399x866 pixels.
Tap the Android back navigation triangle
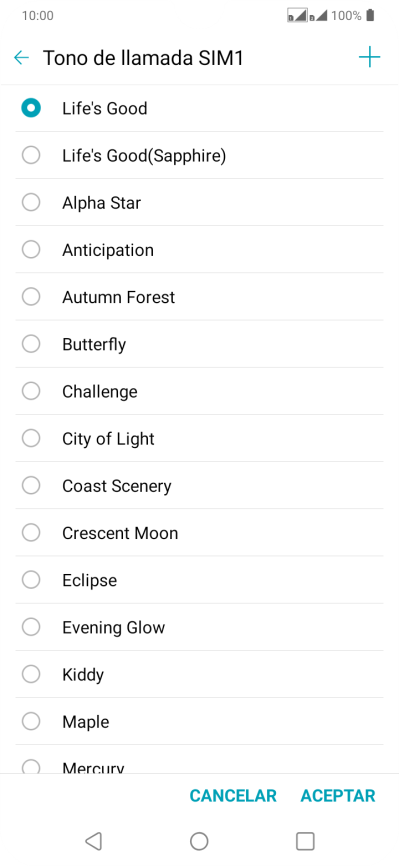click(93, 841)
